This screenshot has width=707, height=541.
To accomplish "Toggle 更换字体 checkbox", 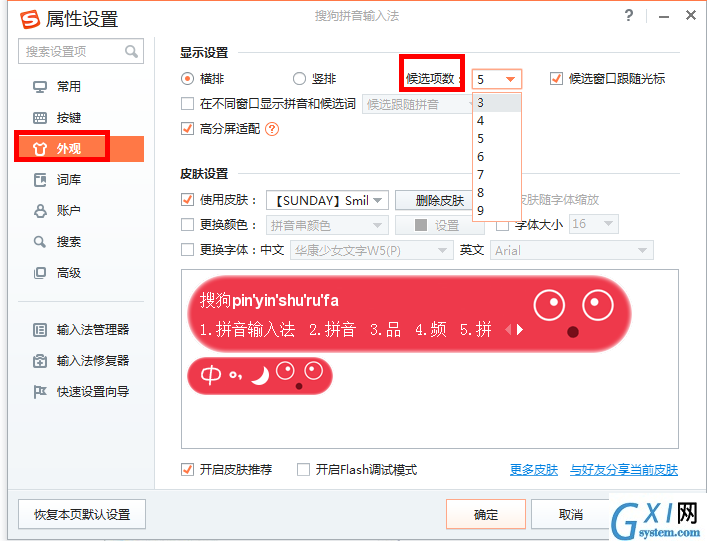I will (x=187, y=250).
